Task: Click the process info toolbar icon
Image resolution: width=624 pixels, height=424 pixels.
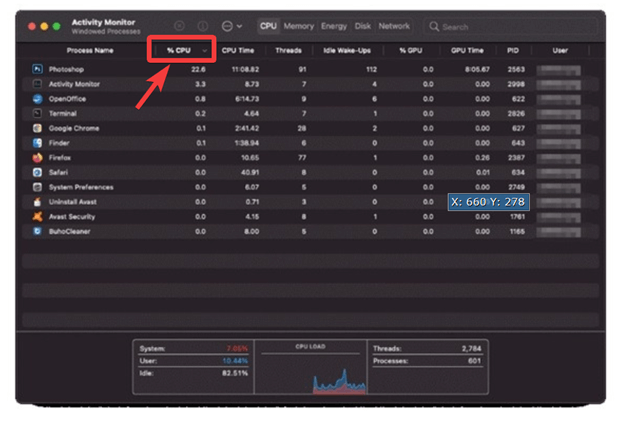Action: (203, 26)
